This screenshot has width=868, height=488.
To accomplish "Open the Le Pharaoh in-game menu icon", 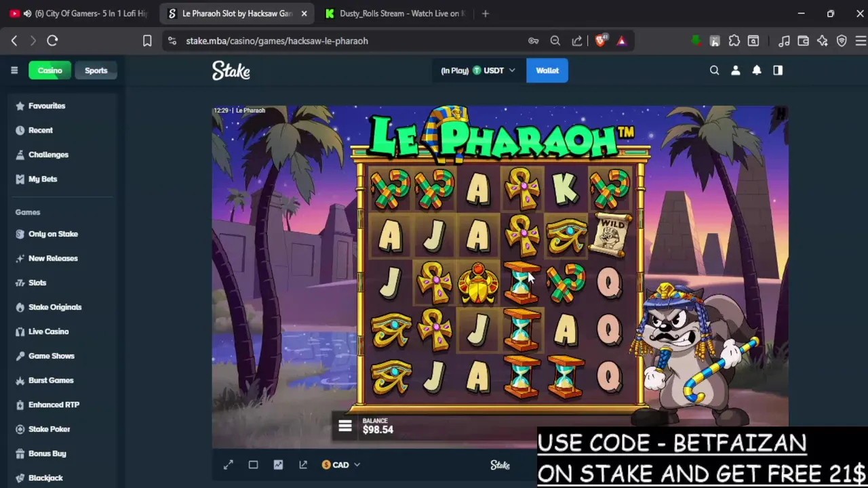I will tap(345, 426).
